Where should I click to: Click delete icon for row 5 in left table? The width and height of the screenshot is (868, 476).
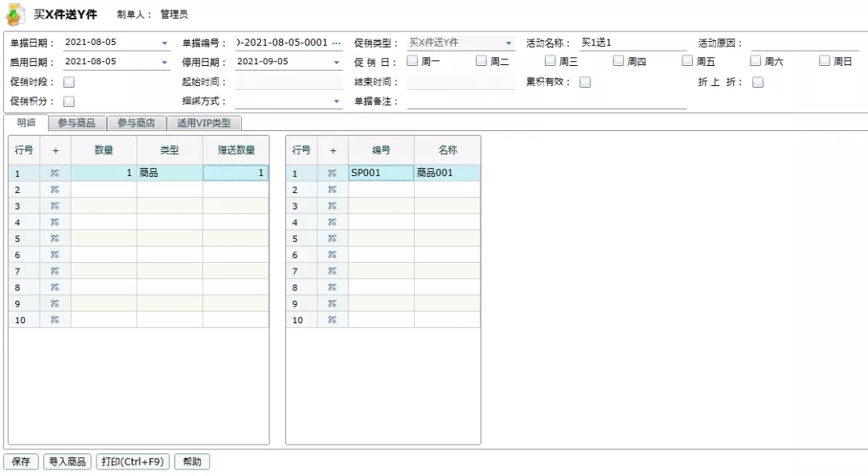tap(55, 238)
